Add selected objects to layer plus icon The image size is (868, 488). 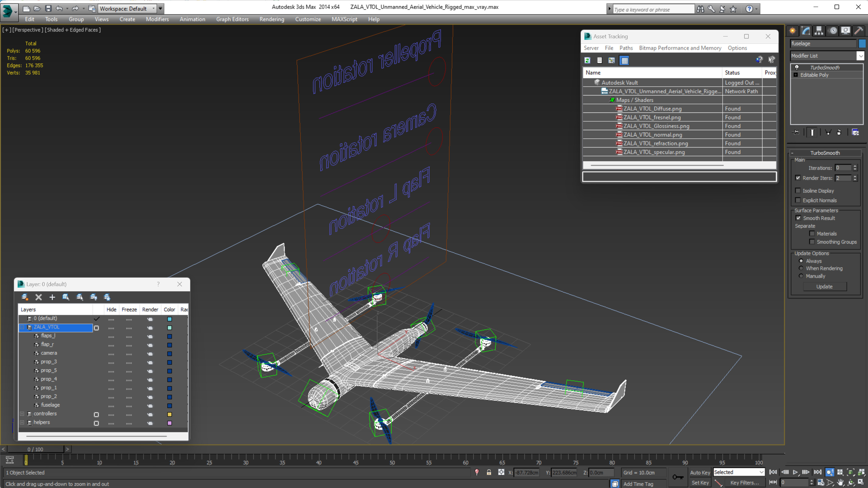(x=52, y=297)
